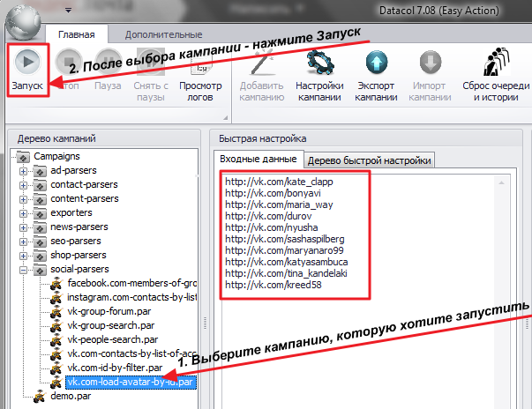The image size is (532, 409).
Task: Click Импорт кампании down-arrow icon
Action: [x=431, y=63]
